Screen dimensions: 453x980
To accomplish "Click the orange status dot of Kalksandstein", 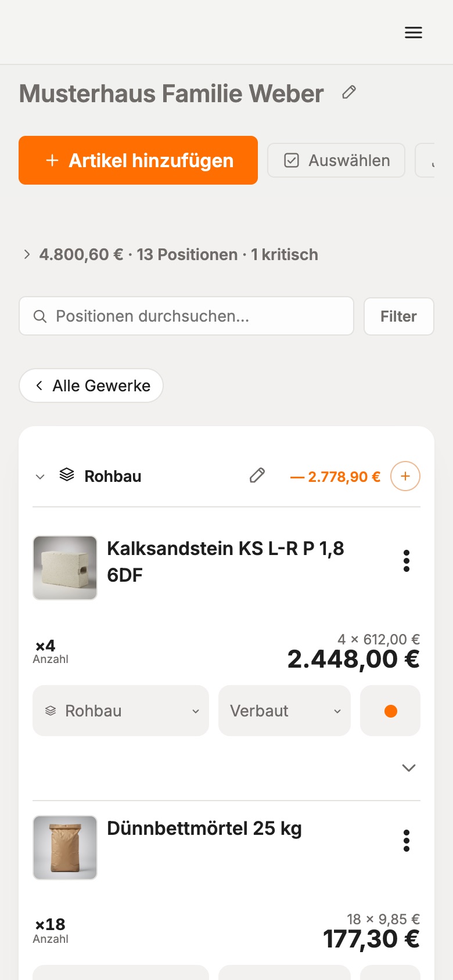I will [x=390, y=711].
